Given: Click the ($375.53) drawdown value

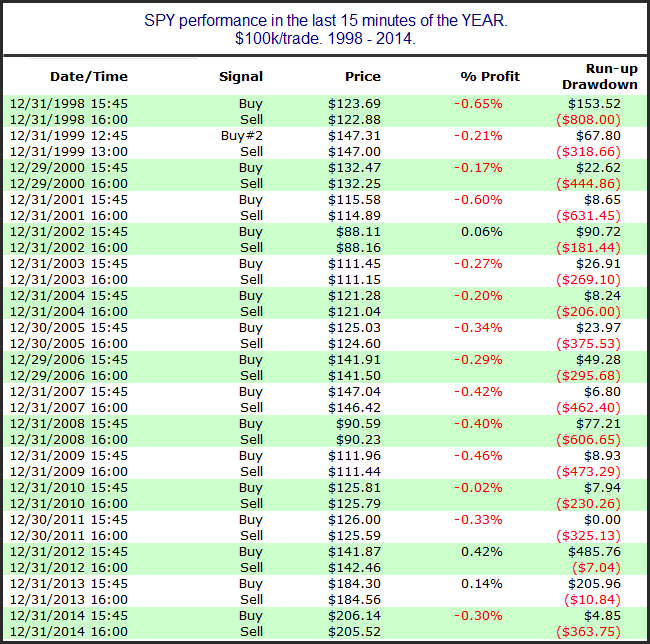Looking at the screenshot, I should pyautogui.click(x=588, y=344).
